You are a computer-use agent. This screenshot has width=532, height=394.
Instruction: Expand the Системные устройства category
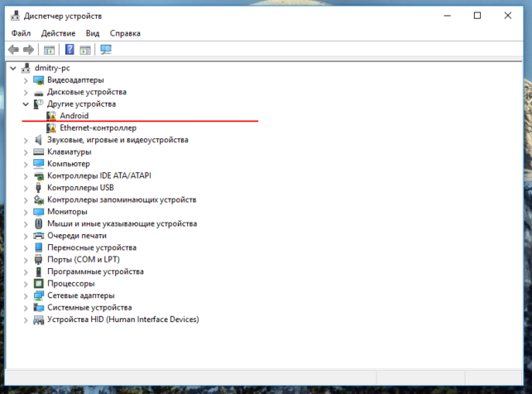[x=26, y=308]
